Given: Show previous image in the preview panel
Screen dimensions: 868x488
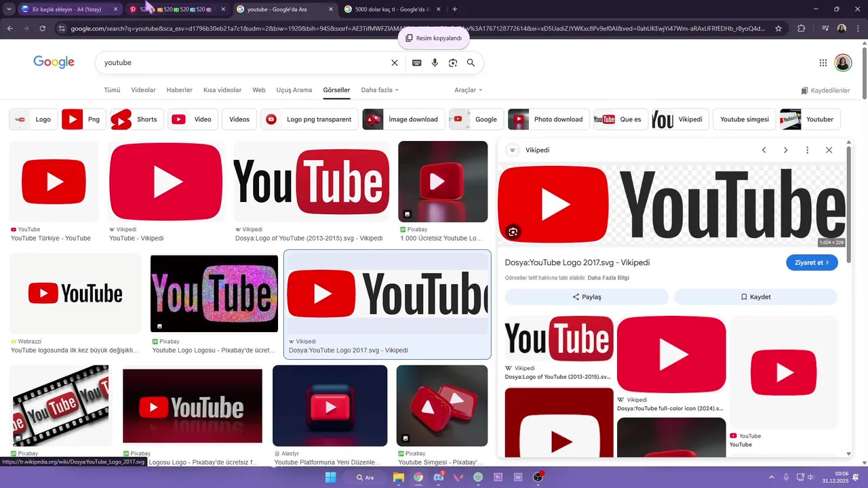Looking at the screenshot, I should click(764, 150).
